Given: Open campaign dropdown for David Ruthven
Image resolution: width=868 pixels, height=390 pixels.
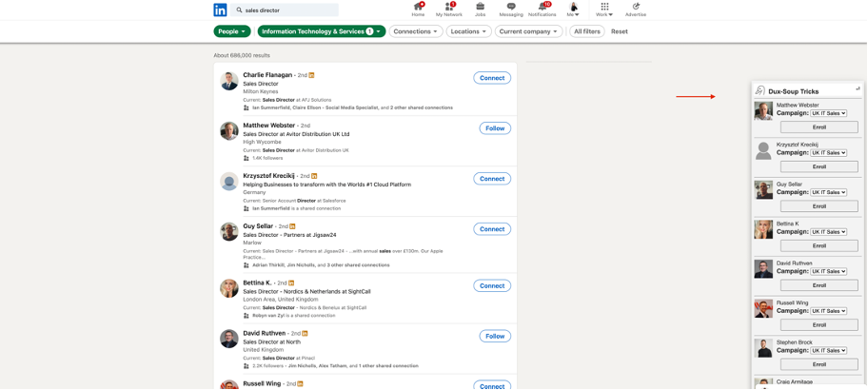Looking at the screenshot, I should pyautogui.click(x=829, y=272).
